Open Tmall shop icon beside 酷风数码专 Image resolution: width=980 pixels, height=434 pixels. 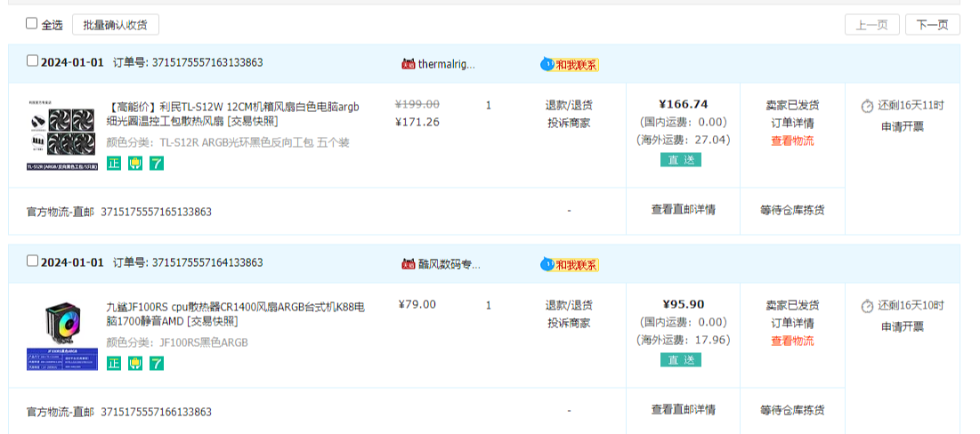tap(409, 264)
